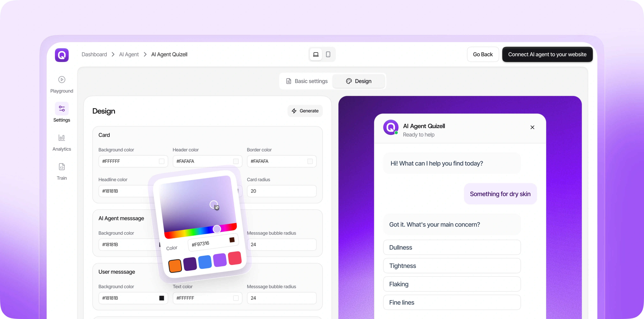Open User message Text color swatch
The height and width of the screenshot is (319, 644).
pos(236,298)
